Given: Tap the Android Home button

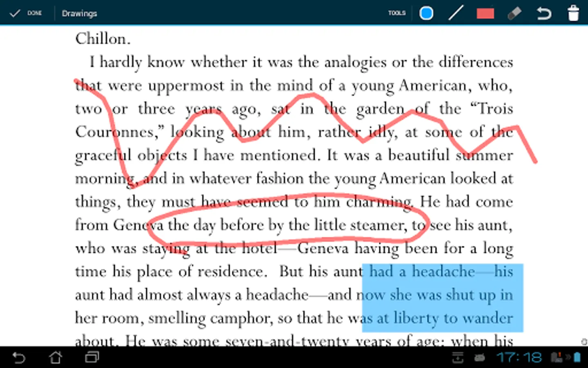Looking at the screenshot, I should coord(56,357).
